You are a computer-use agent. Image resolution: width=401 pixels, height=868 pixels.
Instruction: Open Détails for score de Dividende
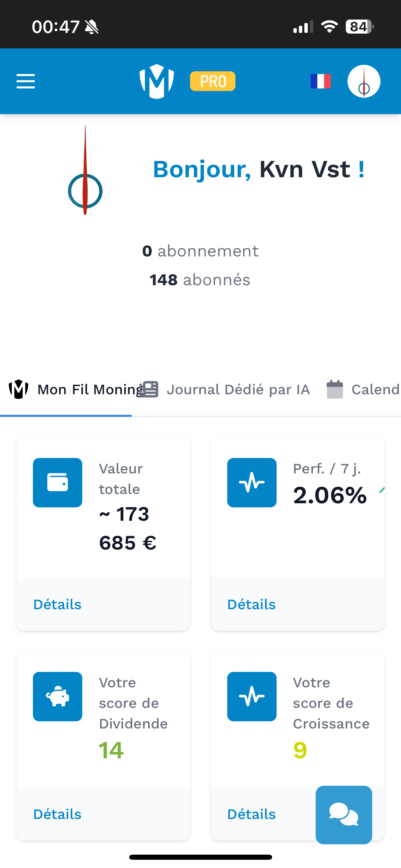tap(58, 814)
